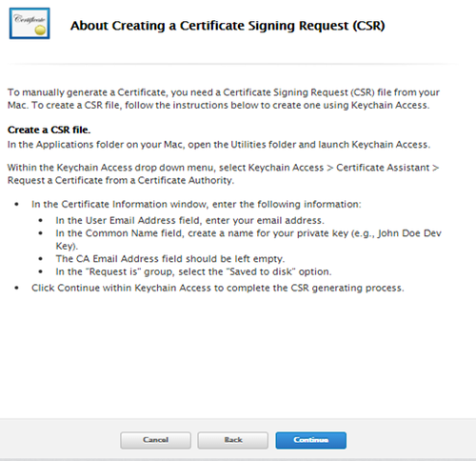Click the 'Certificate Assistant' words in the menu path
This screenshot has width=476, height=461.
click(383, 168)
